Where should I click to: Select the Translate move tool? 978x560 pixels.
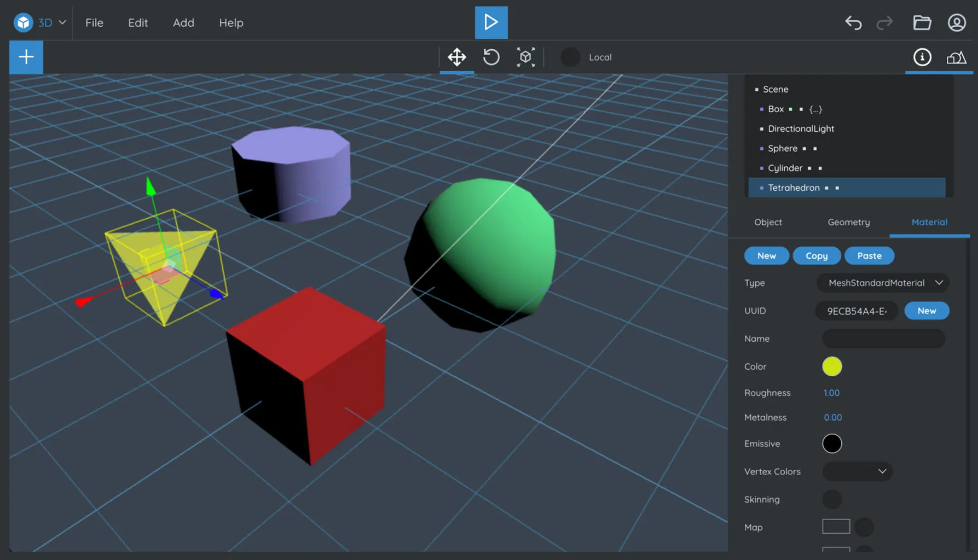pyautogui.click(x=457, y=57)
